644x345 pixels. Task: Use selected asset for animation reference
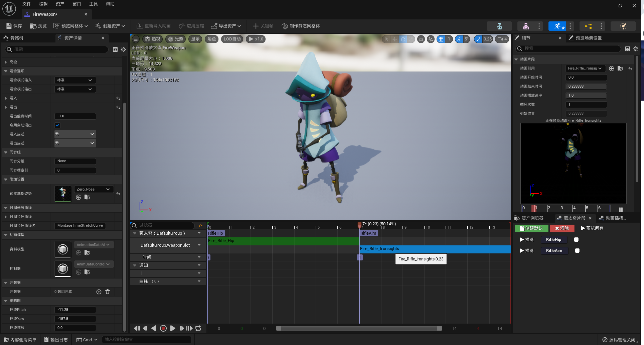point(611,69)
